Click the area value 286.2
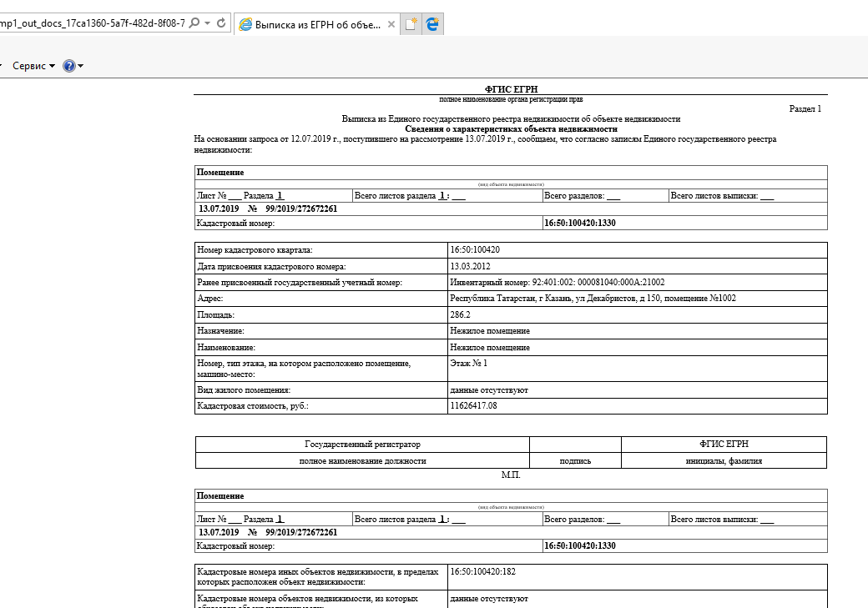This screenshot has height=608, width=868. [x=460, y=315]
